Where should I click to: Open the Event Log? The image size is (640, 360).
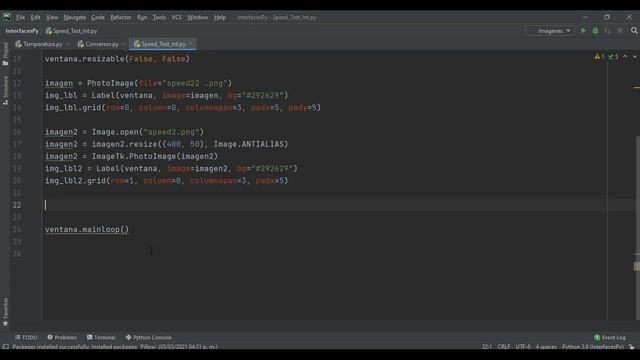[x=610, y=338]
